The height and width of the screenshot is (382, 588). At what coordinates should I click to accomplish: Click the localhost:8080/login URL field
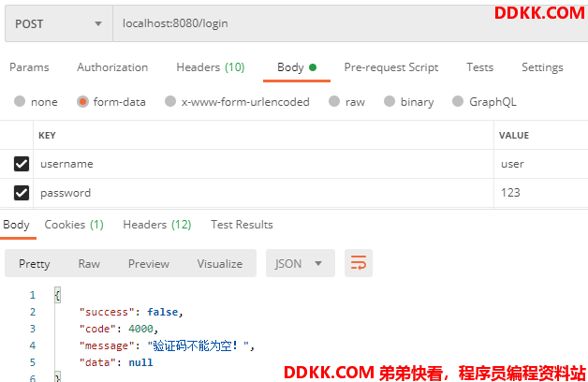[x=350, y=23]
